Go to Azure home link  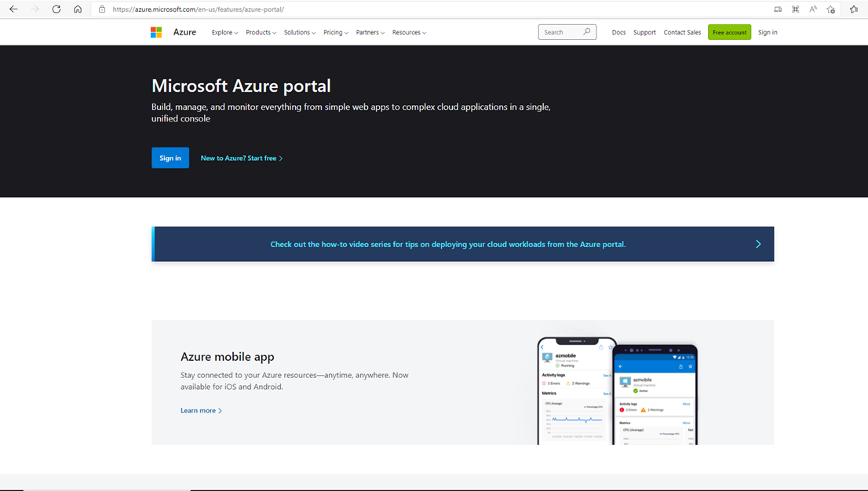[x=184, y=32]
